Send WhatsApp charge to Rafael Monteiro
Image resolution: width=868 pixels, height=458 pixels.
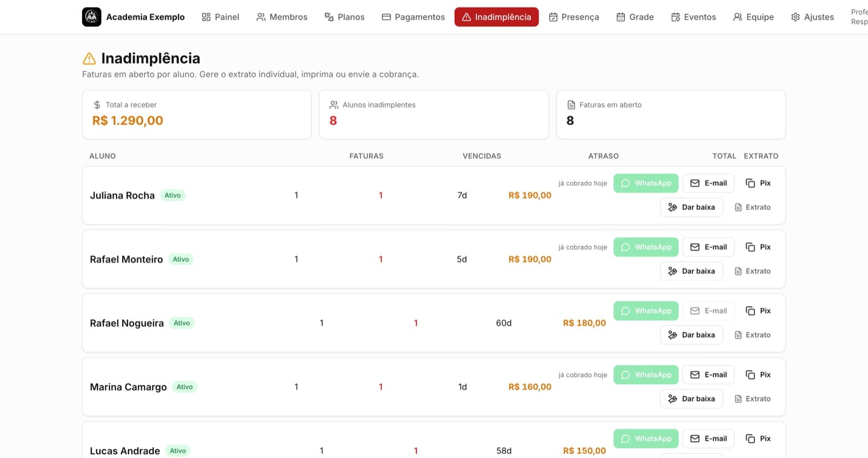click(646, 247)
